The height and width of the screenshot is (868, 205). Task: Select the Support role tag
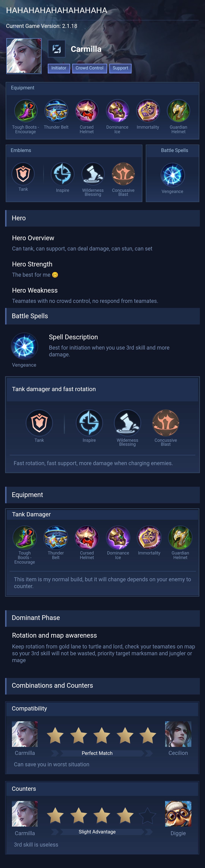coord(120,68)
